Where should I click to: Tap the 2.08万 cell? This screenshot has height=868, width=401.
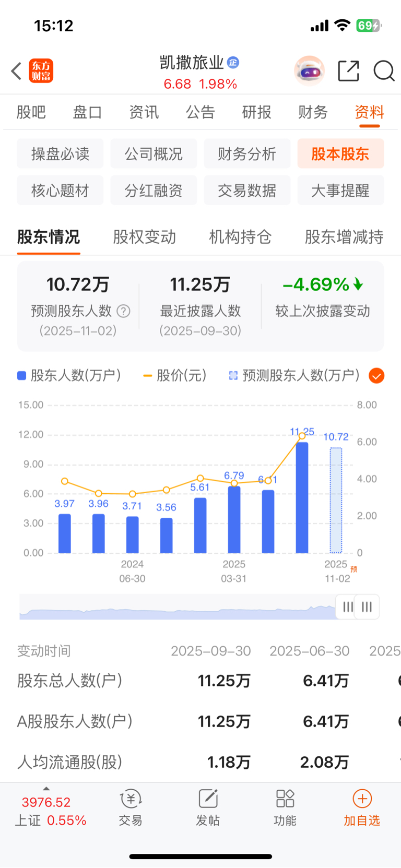(324, 762)
